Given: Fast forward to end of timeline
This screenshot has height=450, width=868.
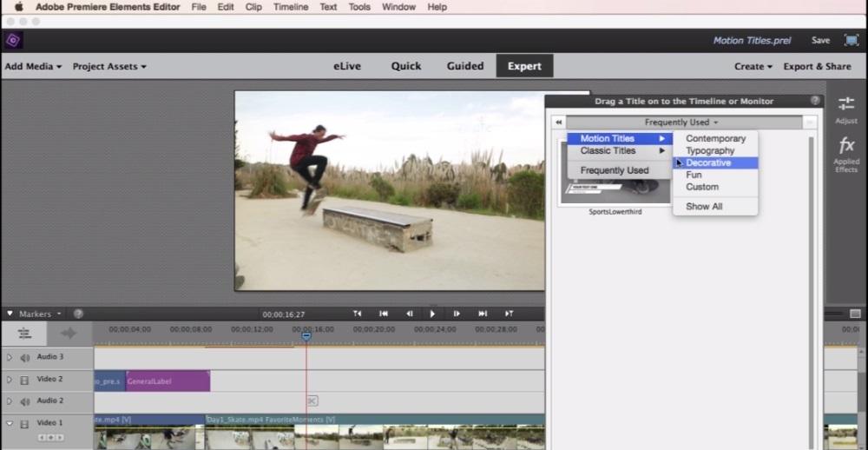Looking at the screenshot, I should (x=483, y=314).
